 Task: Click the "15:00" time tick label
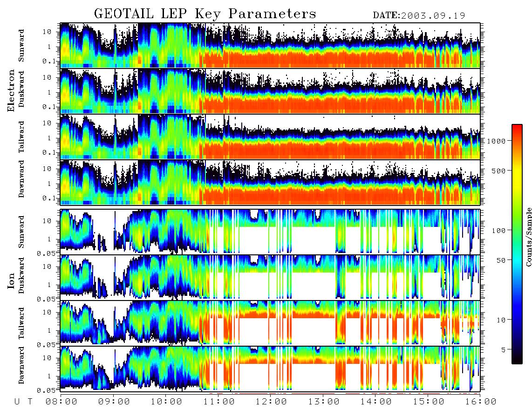pyautogui.click(x=429, y=402)
